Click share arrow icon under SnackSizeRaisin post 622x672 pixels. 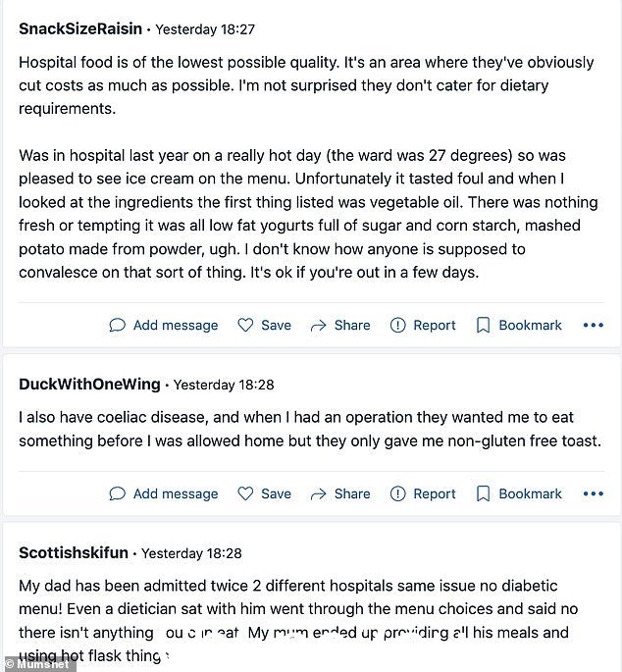[318, 326]
